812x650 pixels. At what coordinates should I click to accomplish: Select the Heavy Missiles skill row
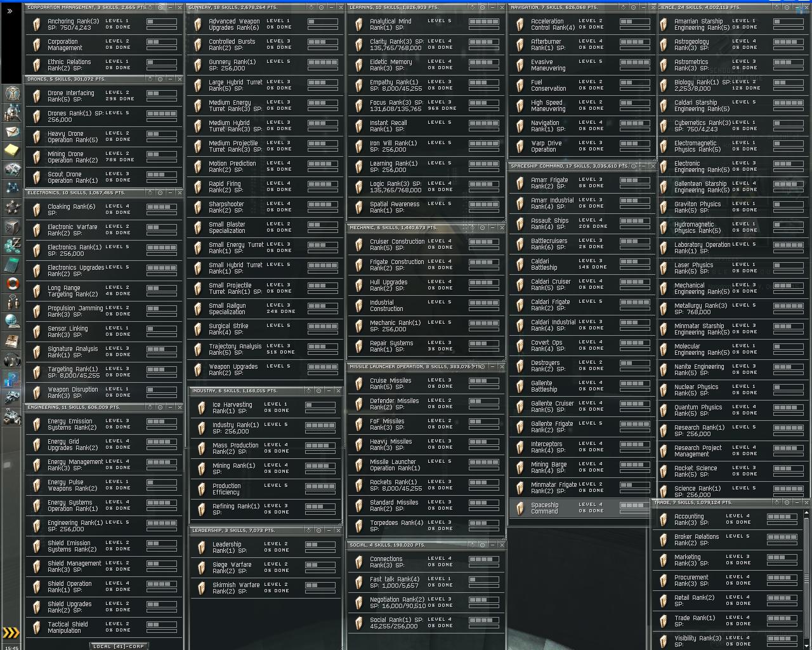tap(426, 445)
